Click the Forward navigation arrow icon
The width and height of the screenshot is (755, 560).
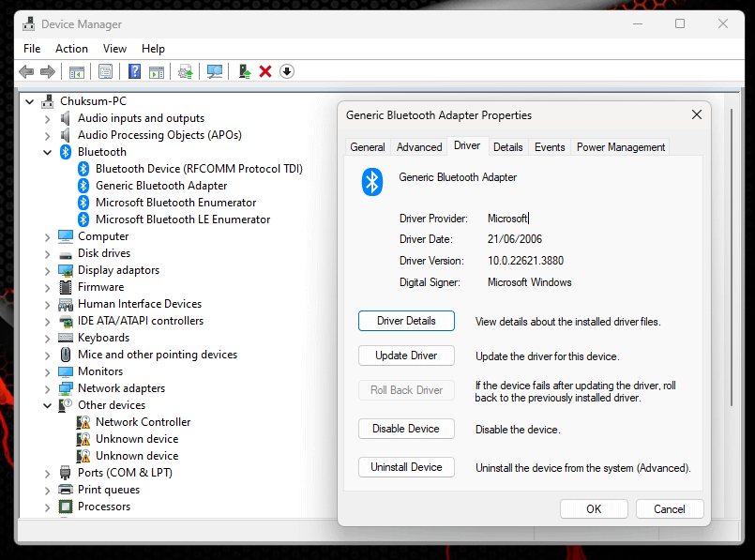tap(48, 71)
